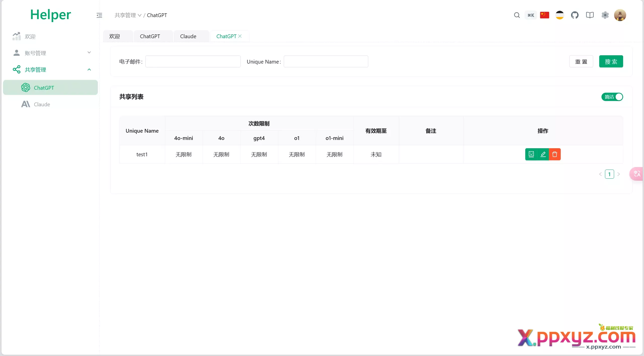The height and width of the screenshot is (356, 644).
Task: Open settings with the gear icon
Action: click(605, 15)
